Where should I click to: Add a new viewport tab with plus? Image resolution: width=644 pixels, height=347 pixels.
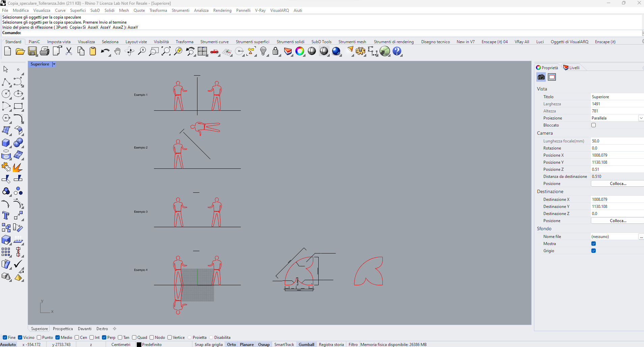coord(115,329)
